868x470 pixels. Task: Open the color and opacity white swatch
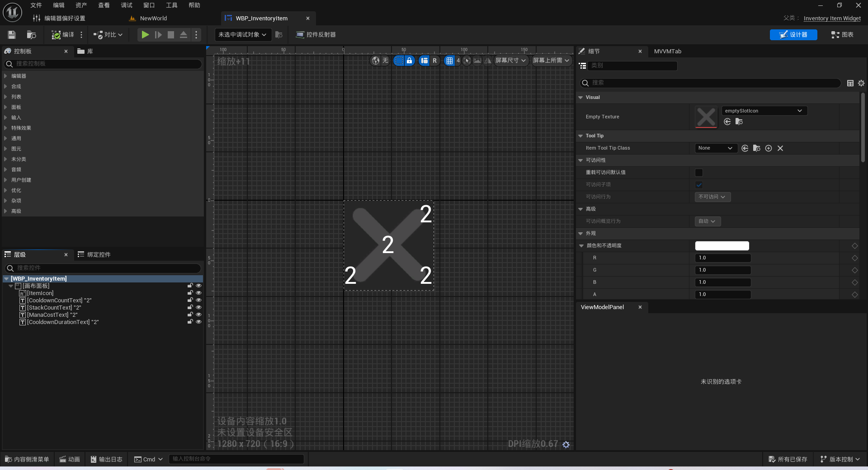click(722, 246)
